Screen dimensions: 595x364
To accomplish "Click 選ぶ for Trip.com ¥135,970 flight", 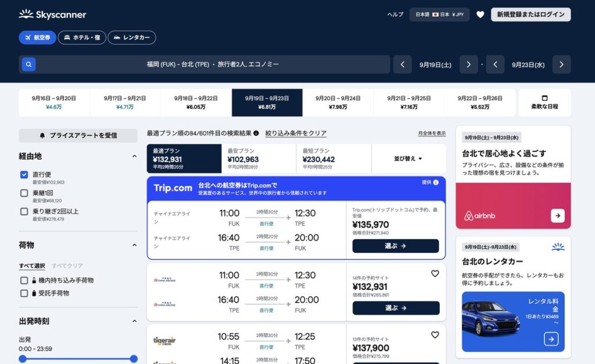I will click(395, 246).
